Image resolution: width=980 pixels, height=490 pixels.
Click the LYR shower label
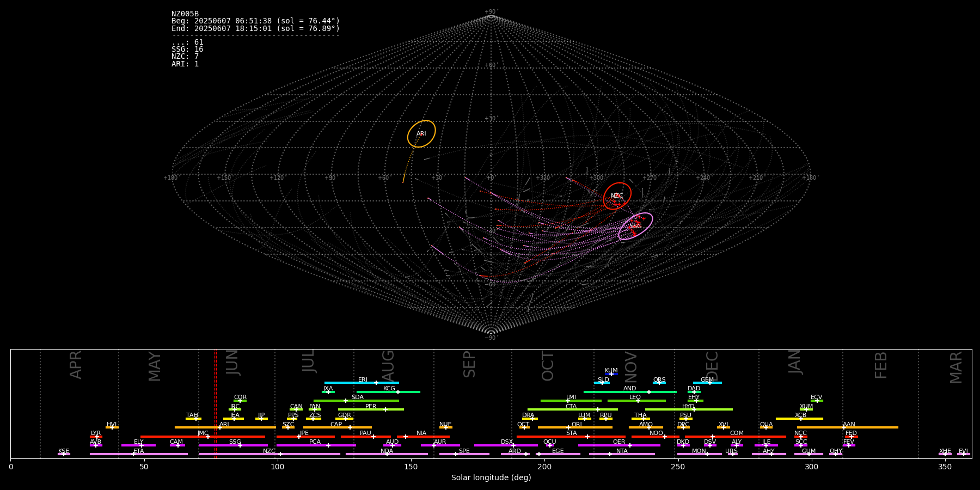[96, 433]
